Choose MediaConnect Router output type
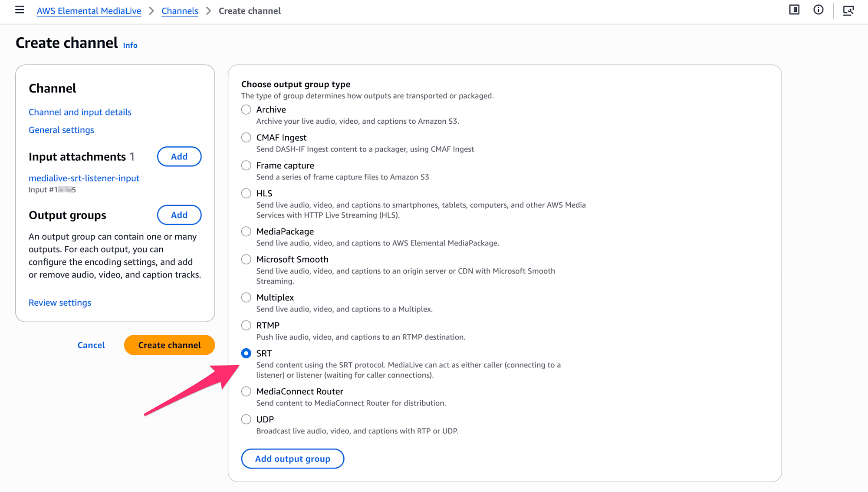868x492 pixels. pyautogui.click(x=246, y=392)
